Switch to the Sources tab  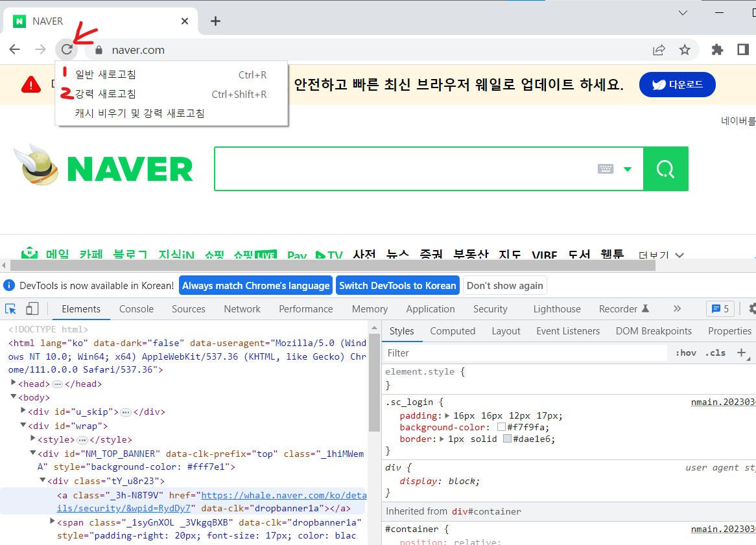point(189,309)
